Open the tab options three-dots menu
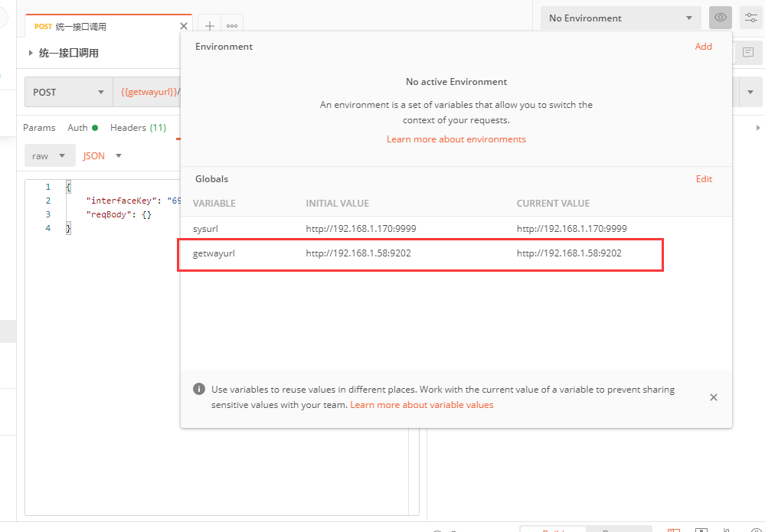Screen dimensions: 765x532 click(232, 26)
